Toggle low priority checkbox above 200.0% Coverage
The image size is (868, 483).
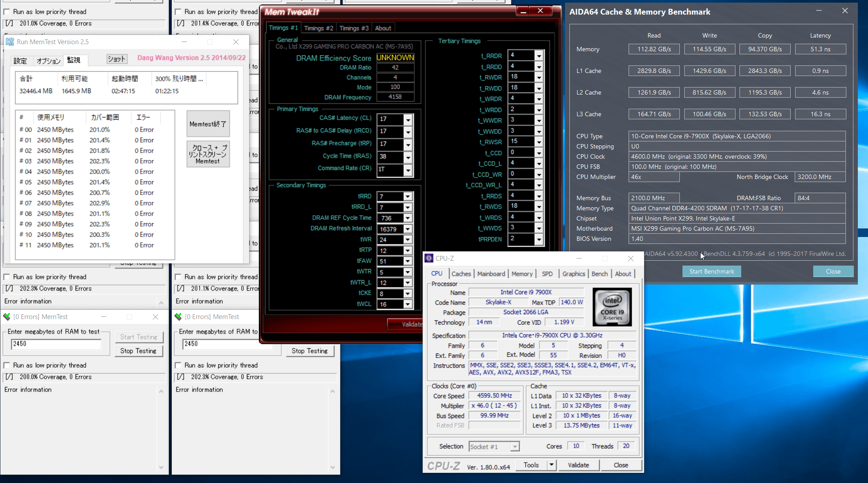click(x=7, y=365)
